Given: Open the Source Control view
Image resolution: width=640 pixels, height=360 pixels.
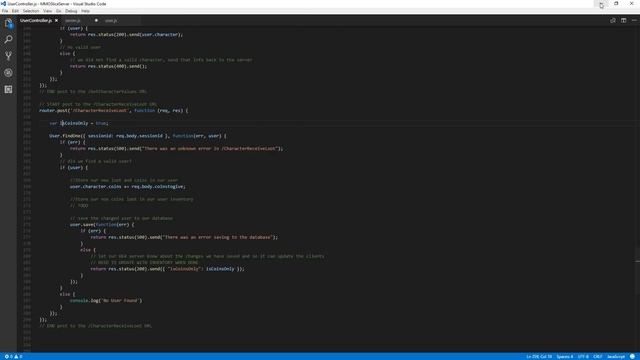Looking at the screenshot, I should pyautogui.click(x=8, y=56).
